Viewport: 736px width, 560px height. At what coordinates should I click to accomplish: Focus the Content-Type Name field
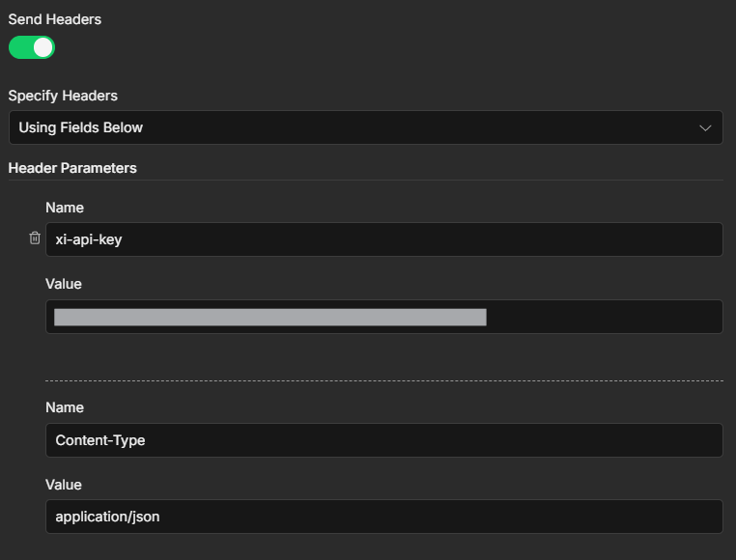coord(383,440)
